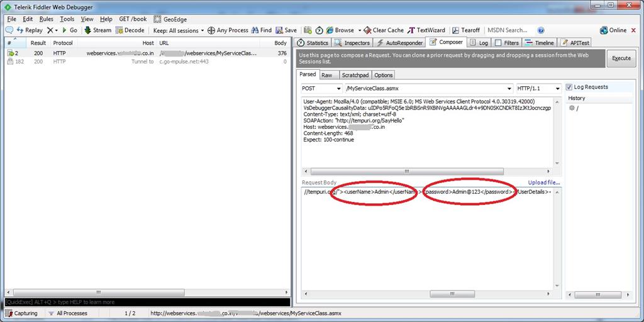Click Browse to launch browser
This screenshot has height=322, width=644.
(340, 30)
